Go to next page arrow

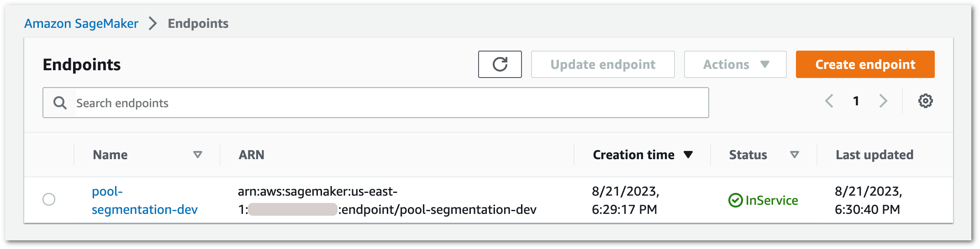(x=883, y=101)
